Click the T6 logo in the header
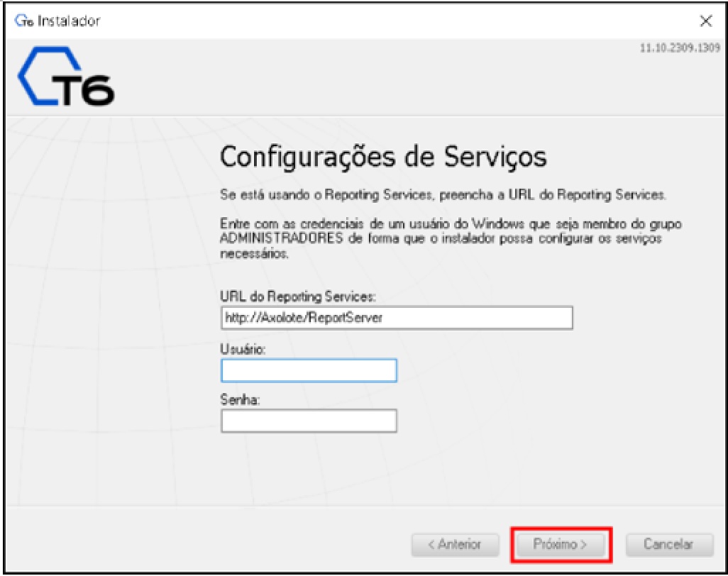 coord(66,76)
